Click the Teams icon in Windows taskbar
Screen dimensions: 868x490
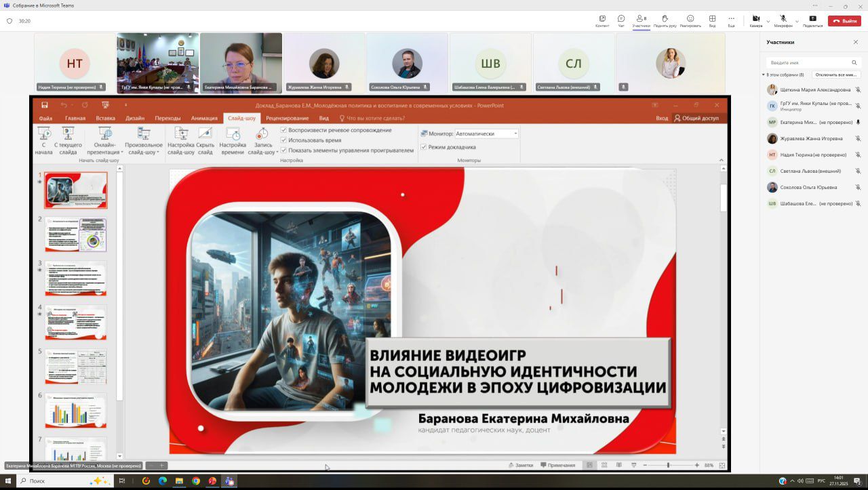coord(229,481)
